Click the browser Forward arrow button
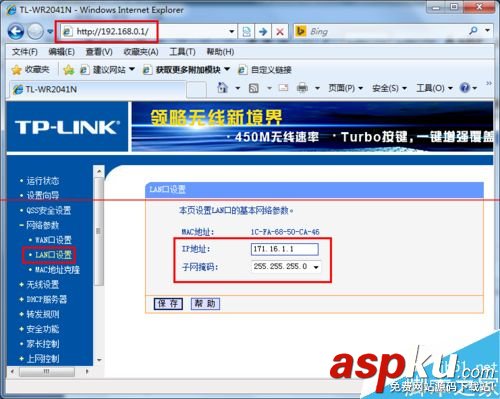The height and width of the screenshot is (399, 500). [35, 32]
